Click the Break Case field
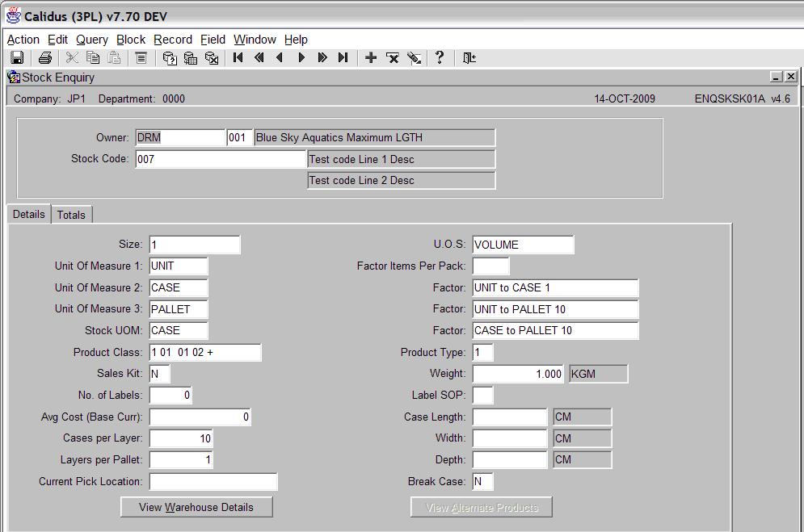 (482, 481)
